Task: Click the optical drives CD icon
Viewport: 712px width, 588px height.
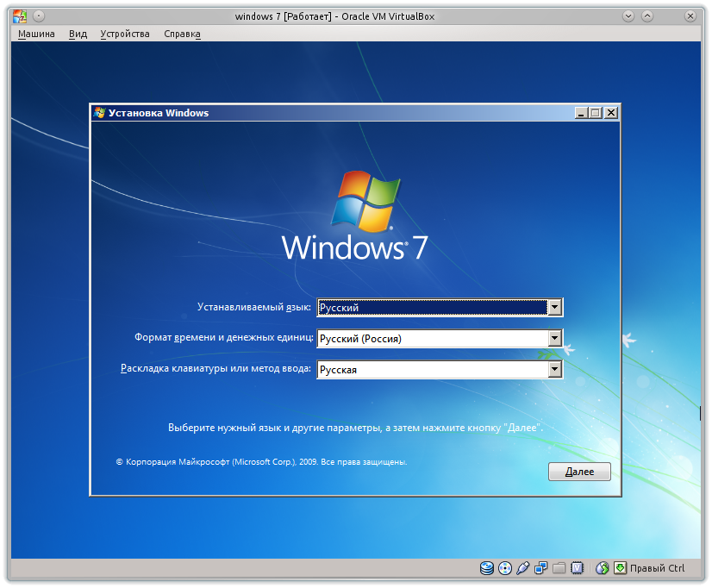Action: 504,568
